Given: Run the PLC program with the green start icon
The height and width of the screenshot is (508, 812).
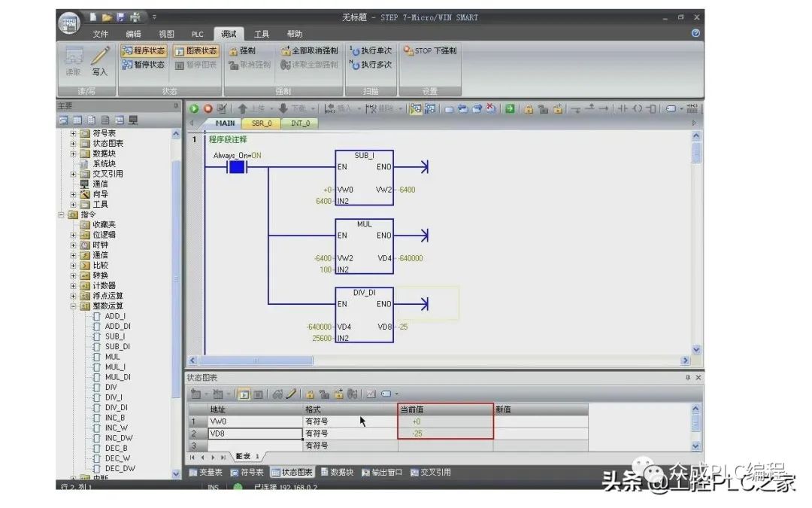Looking at the screenshot, I should (193, 109).
